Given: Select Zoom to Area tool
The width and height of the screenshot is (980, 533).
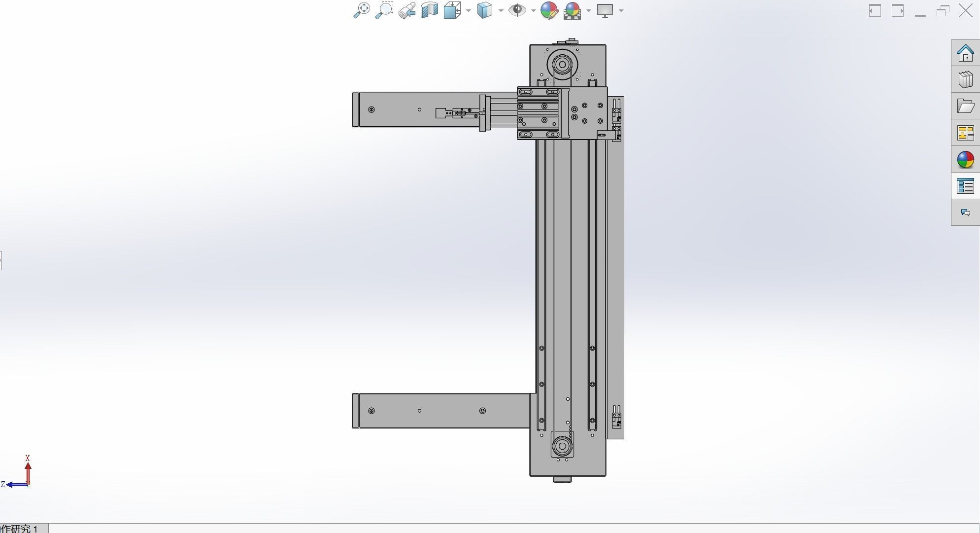Looking at the screenshot, I should [x=384, y=10].
